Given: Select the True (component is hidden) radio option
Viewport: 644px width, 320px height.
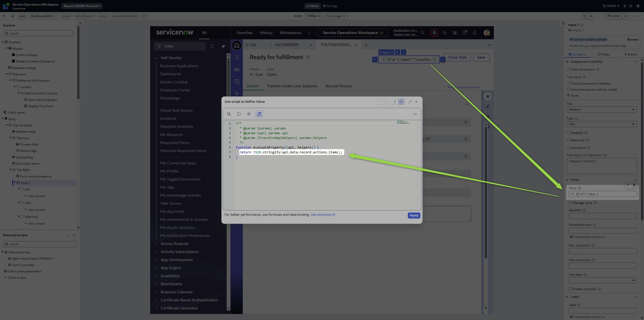Looking at the screenshot, I should (568, 83).
